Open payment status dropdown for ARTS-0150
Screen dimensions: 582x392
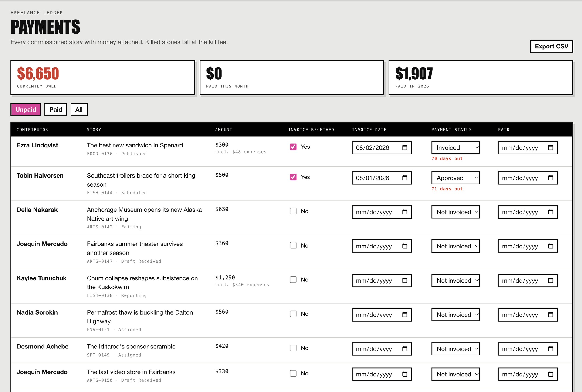pos(455,374)
